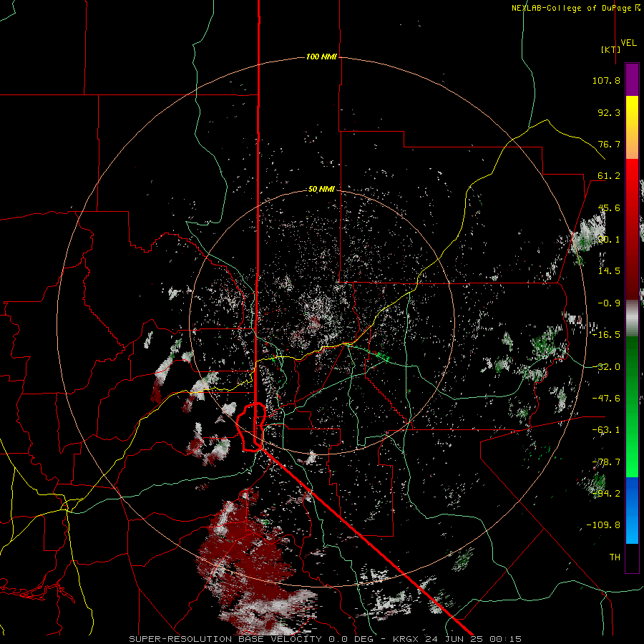
Task: Select the -0.9 legend value
Action: point(609,303)
